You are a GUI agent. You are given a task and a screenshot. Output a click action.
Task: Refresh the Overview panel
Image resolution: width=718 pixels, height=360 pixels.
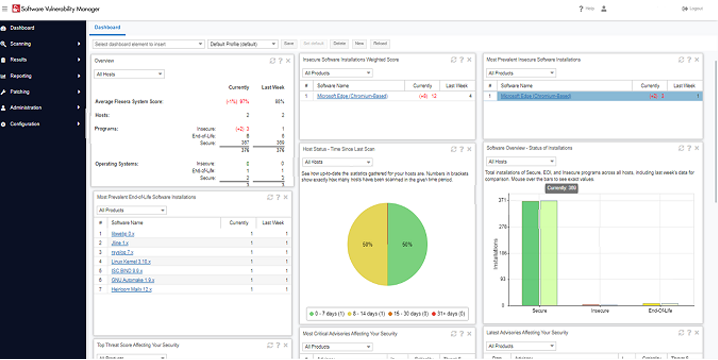273,60
